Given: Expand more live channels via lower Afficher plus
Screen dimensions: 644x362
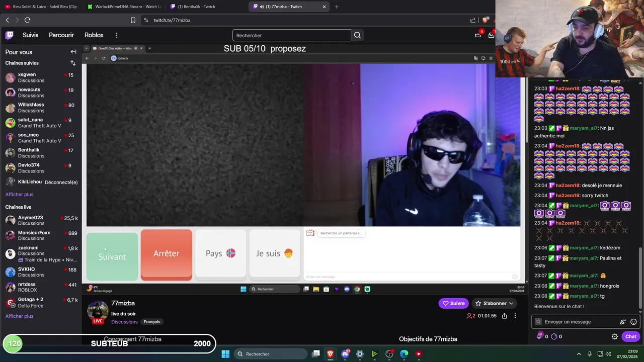Looking at the screenshot, I should tap(19, 316).
